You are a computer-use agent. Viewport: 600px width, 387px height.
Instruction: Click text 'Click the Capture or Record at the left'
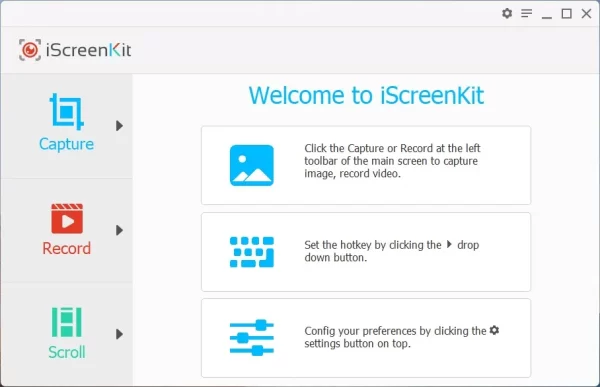point(392,148)
